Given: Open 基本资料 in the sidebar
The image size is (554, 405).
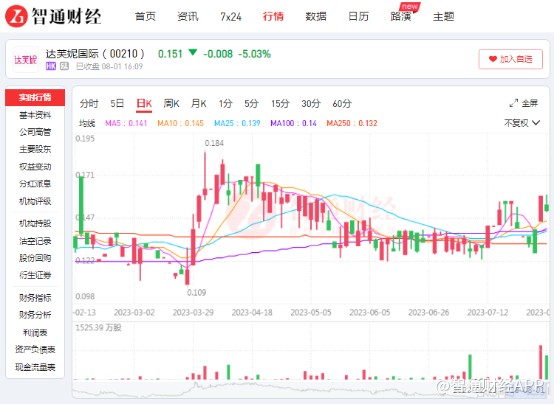Looking at the screenshot, I should click(35, 115).
